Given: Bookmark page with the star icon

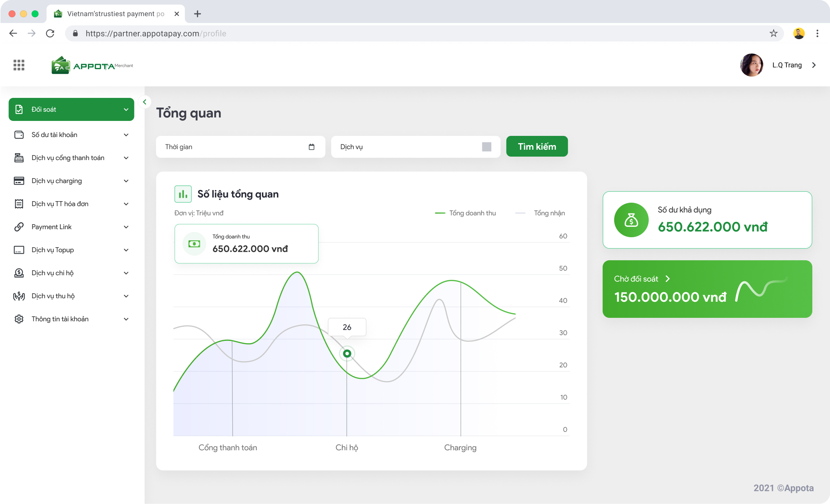Looking at the screenshot, I should pos(773,33).
